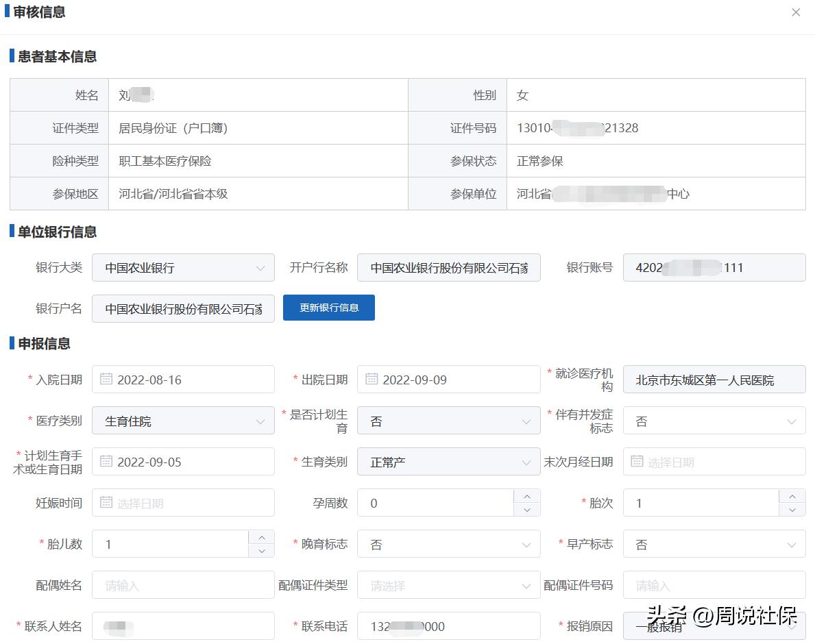Increment 孕周数 using the up arrow
This screenshot has width=815, height=644.
point(527,497)
